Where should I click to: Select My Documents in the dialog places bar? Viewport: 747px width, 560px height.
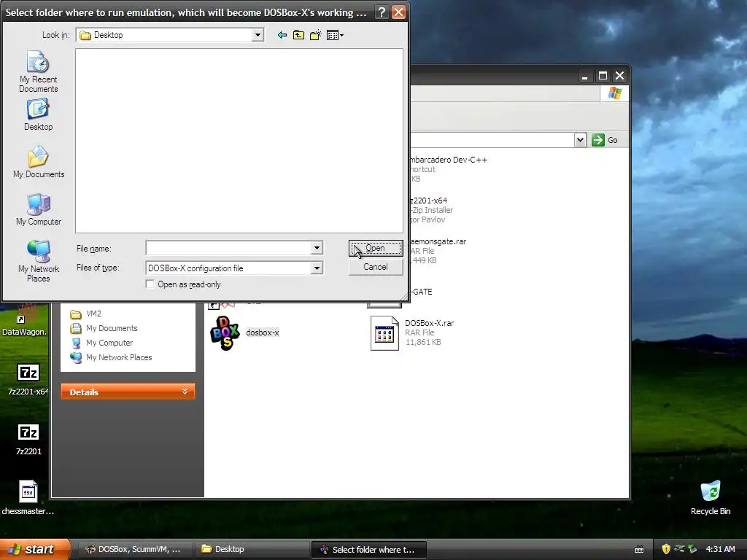coord(39,162)
